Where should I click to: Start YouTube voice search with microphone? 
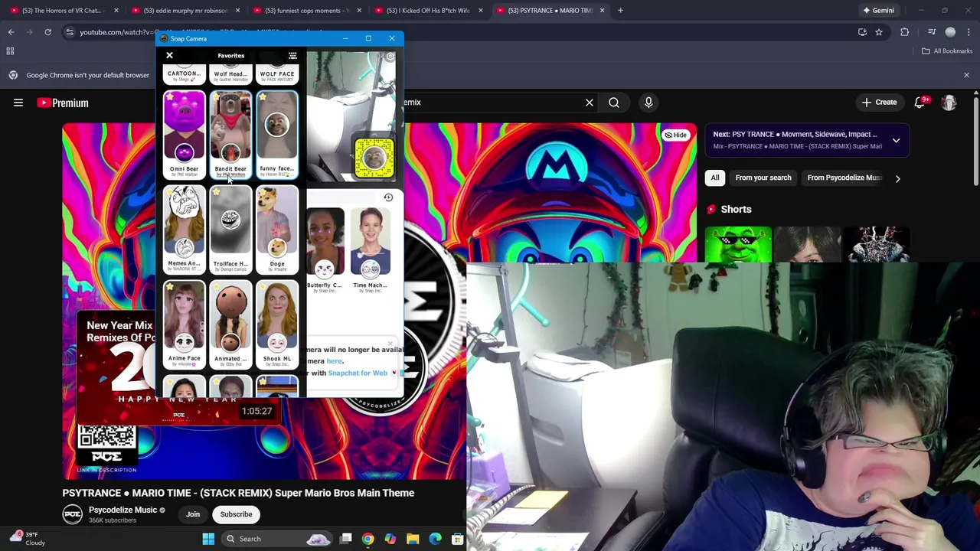(x=648, y=102)
